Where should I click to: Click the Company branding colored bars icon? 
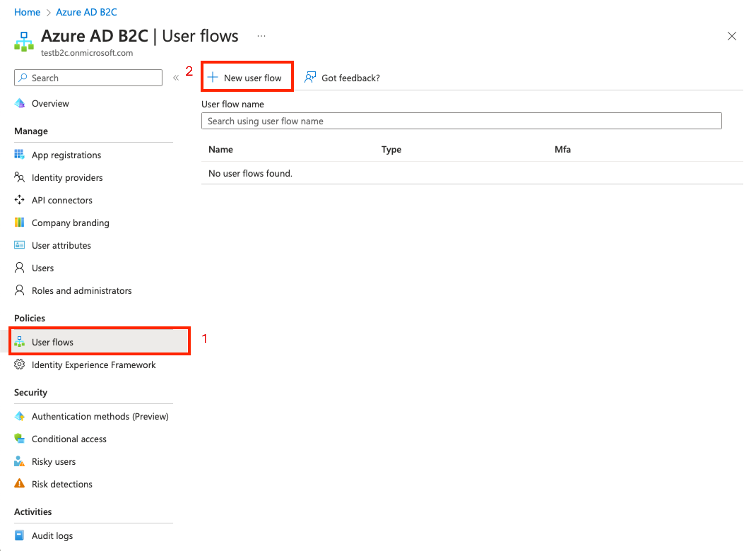pos(19,222)
